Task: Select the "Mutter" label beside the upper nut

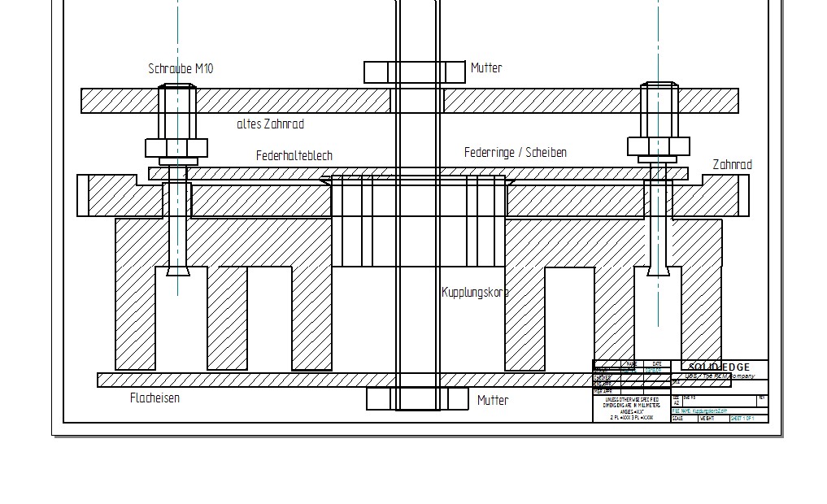Action: [x=486, y=68]
